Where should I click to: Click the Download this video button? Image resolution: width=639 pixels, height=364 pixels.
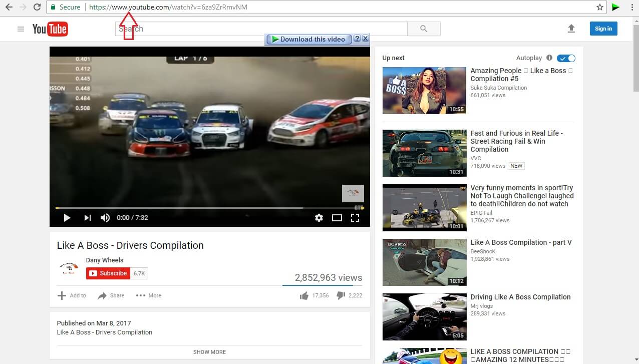(309, 39)
